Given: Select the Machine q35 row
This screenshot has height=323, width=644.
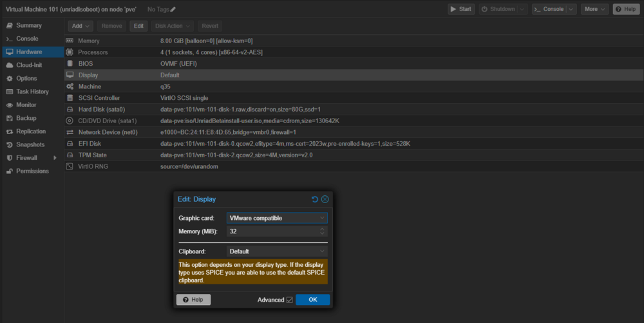Looking at the screenshot, I should (x=354, y=86).
